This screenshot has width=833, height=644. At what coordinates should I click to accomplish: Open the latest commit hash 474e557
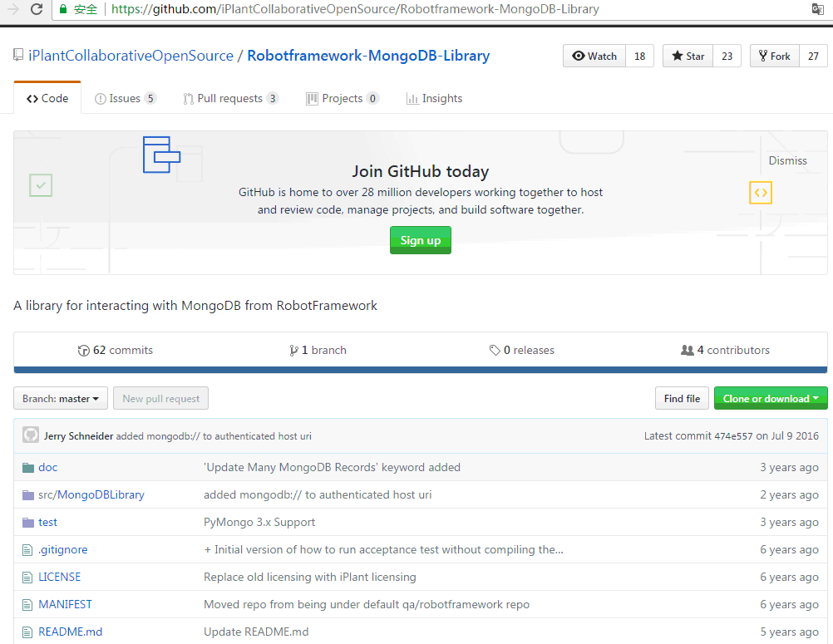(x=733, y=436)
